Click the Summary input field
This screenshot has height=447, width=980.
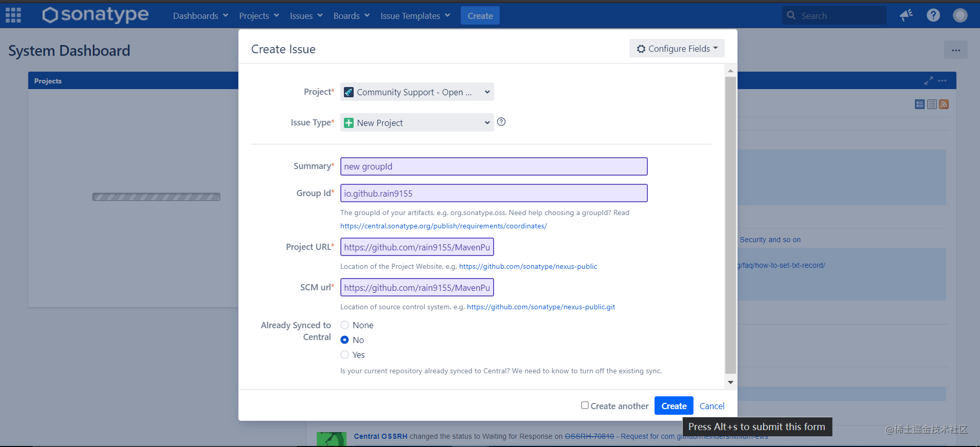coord(494,166)
